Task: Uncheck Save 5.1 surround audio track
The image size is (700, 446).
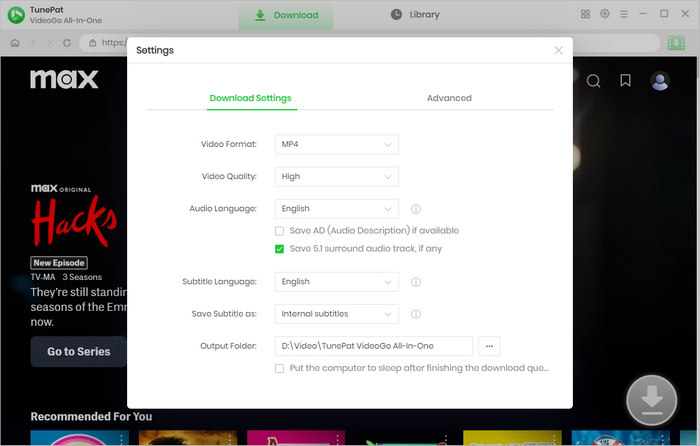Action: tap(279, 249)
